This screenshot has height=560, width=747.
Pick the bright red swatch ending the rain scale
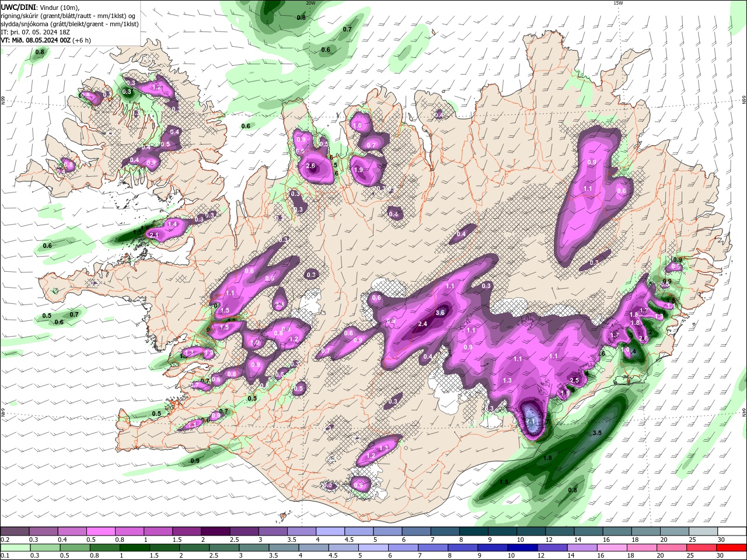pyautogui.click(x=731, y=548)
